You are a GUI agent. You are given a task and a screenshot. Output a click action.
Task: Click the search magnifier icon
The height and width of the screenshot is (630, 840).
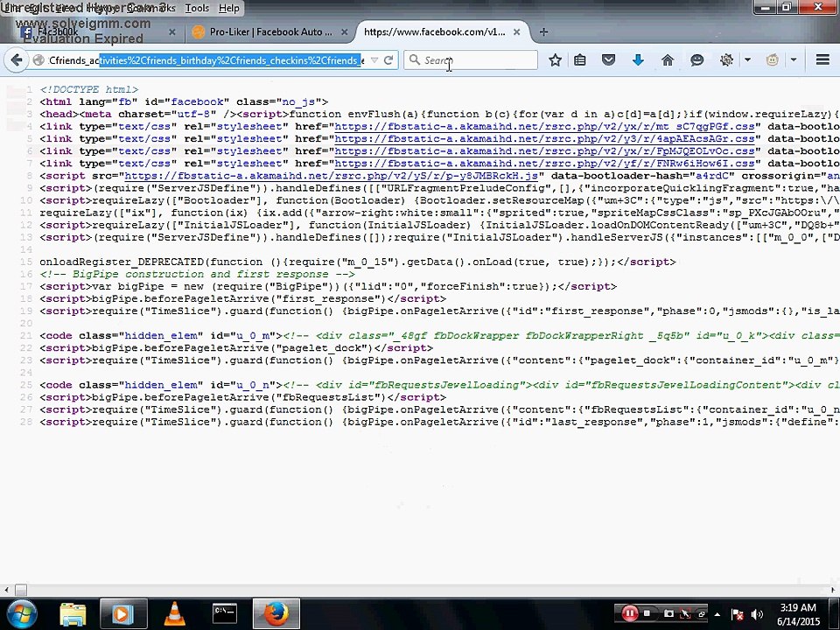click(414, 60)
